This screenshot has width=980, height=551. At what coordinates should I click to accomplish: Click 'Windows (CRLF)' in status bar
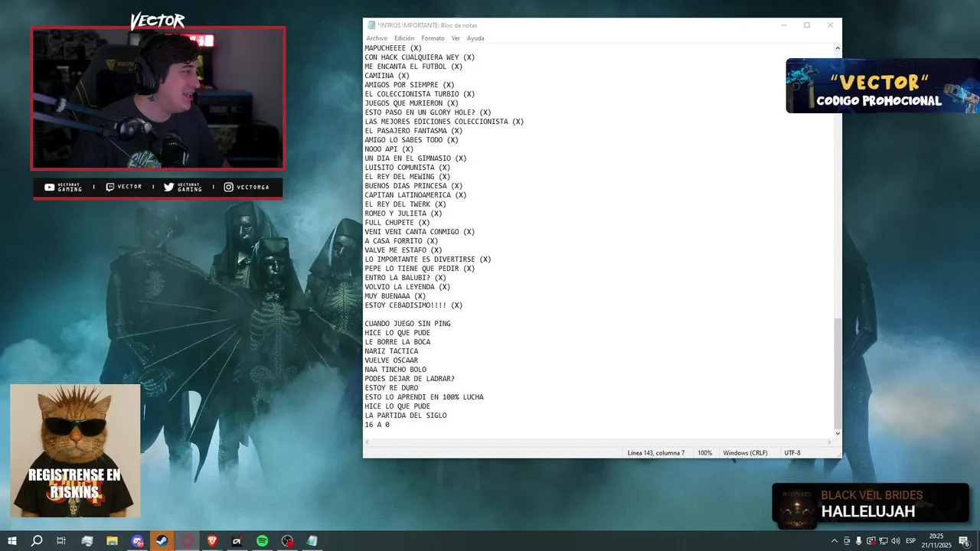745,453
